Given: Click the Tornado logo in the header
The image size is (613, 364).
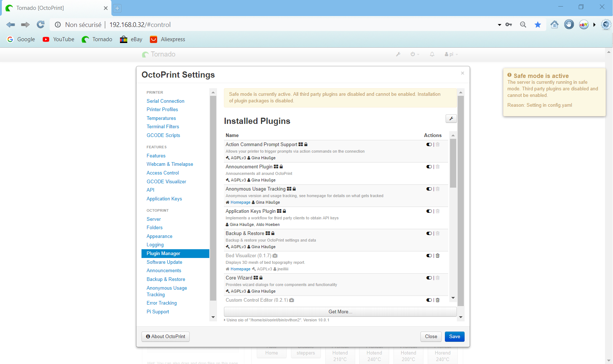Looking at the screenshot, I should (x=158, y=54).
